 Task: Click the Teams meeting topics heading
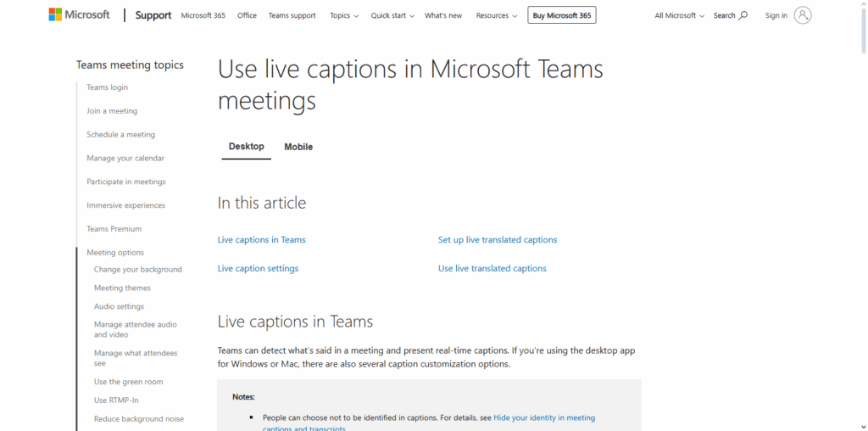pos(130,64)
